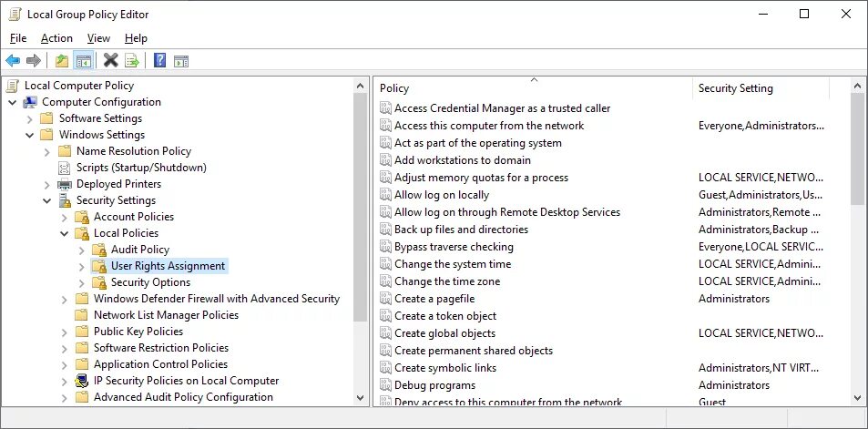Toggle the Show/Hide Action Pane icon

coord(181,61)
